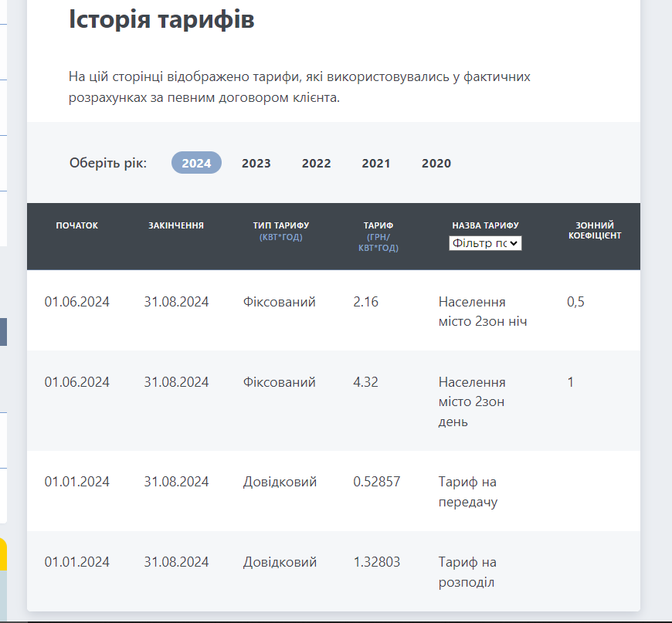This screenshot has width=672, height=623.
Task: Click the 'ПОЧАТОК' column header
Action: click(x=77, y=225)
